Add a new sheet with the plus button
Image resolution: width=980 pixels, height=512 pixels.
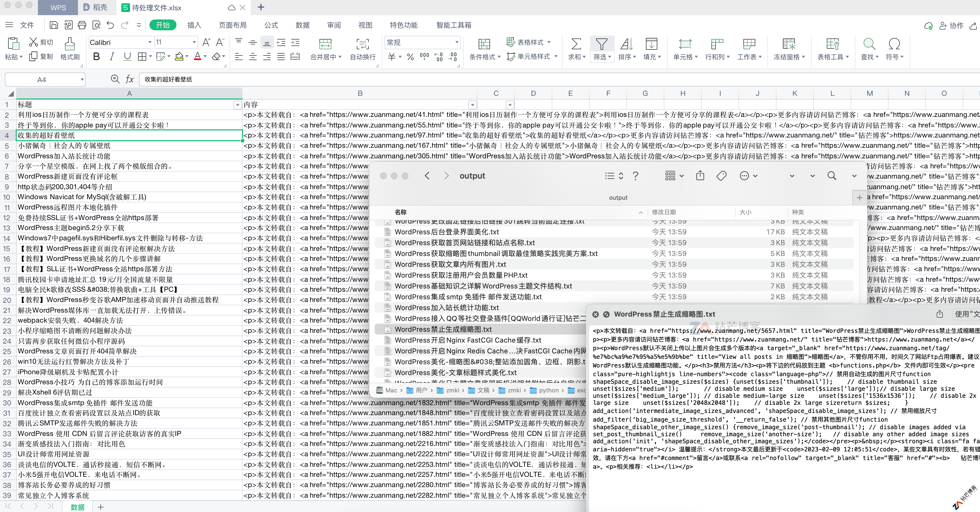[x=100, y=507]
